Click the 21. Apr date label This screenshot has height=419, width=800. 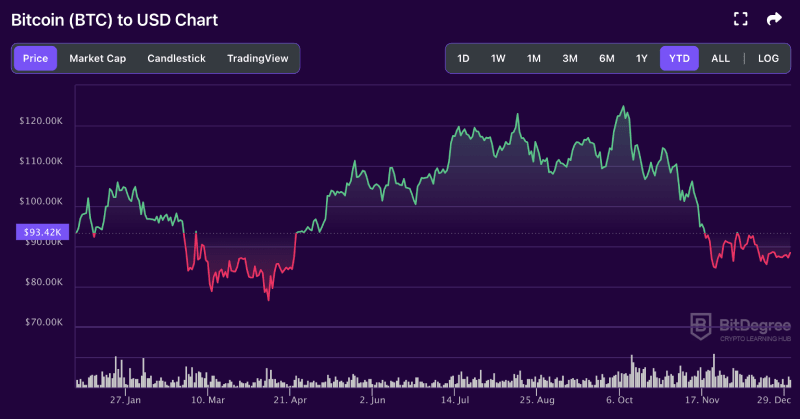point(290,400)
